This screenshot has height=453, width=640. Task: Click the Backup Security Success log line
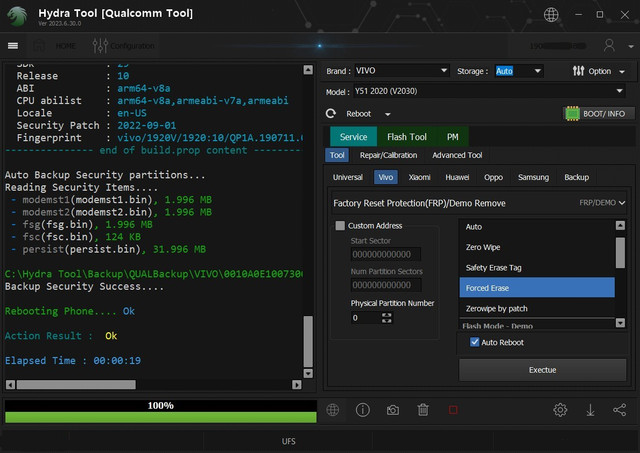pos(84,286)
